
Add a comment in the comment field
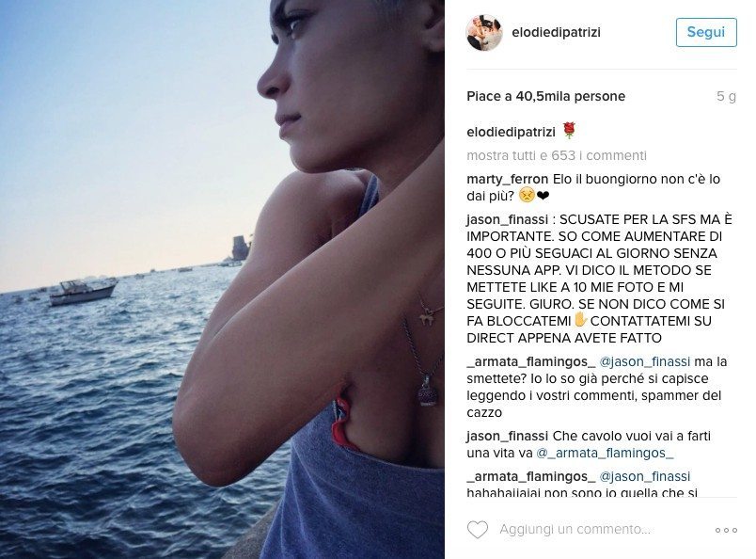575,530
